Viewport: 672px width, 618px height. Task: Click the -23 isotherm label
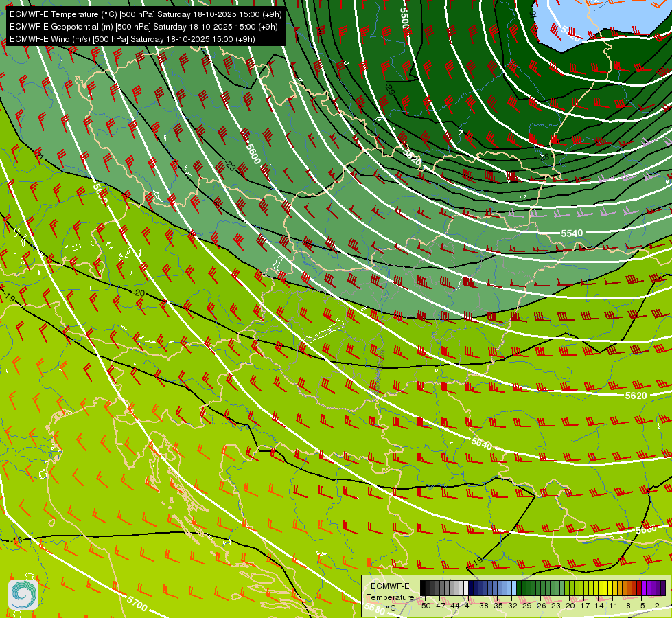click(229, 165)
